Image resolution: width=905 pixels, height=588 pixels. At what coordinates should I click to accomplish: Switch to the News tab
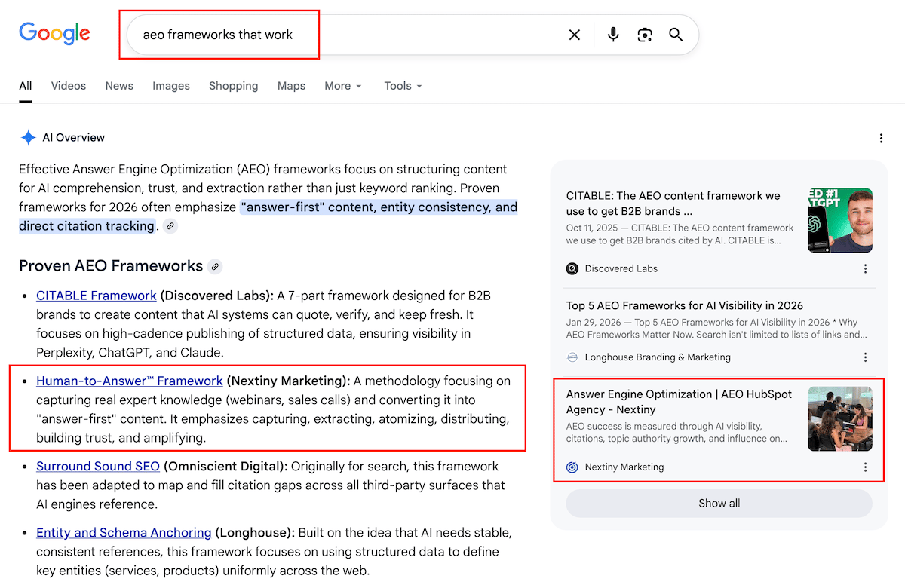click(x=119, y=86)
